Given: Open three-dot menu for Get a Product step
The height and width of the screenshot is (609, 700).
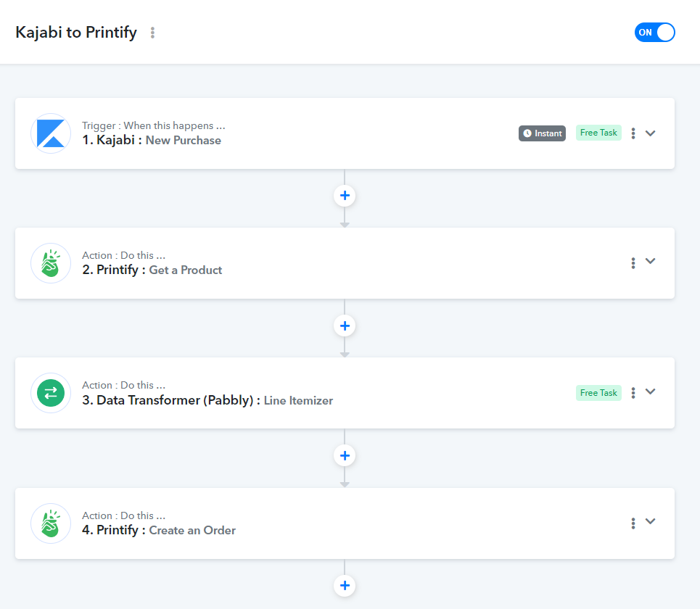Looking at the screenshot, I should (x=633, y=263).
